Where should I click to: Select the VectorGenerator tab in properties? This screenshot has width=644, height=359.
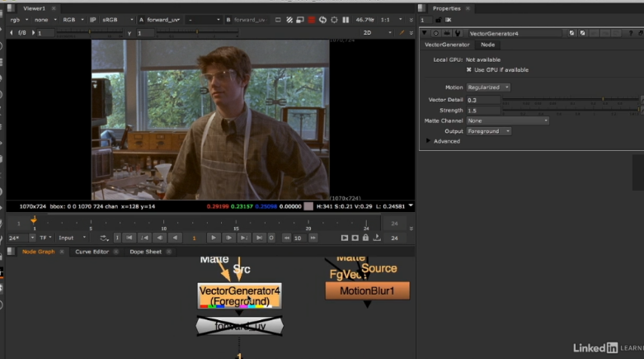tap(447, 45)
